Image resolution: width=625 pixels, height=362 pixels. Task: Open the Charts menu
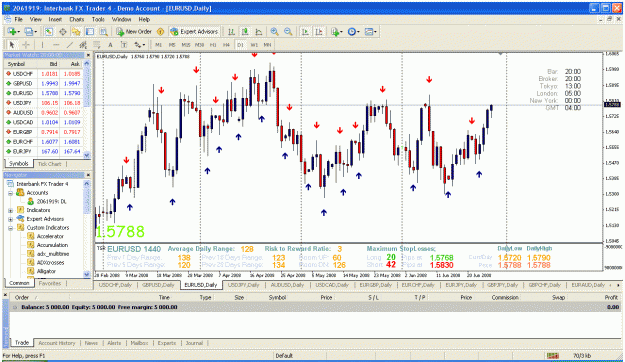click(x=77, y=19)
